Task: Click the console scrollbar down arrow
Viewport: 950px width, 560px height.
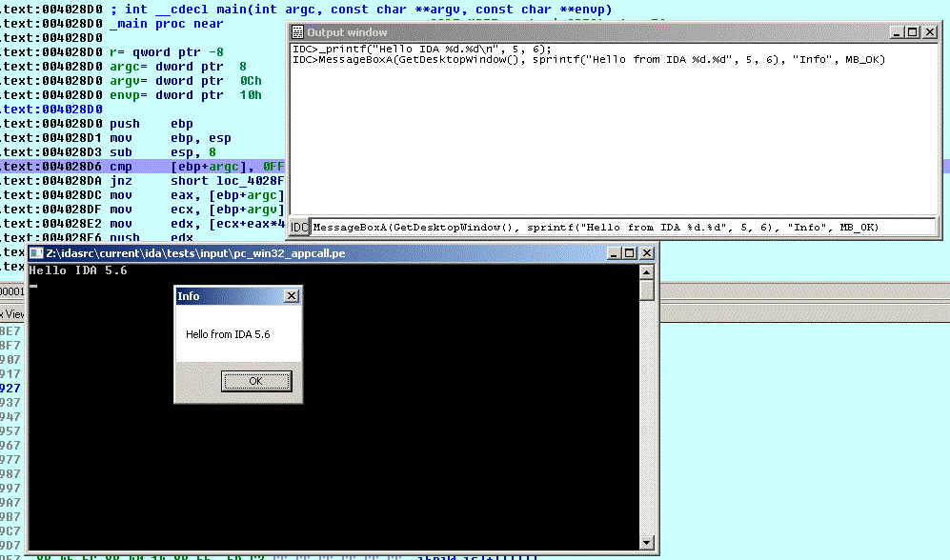Action: point(647,543)
